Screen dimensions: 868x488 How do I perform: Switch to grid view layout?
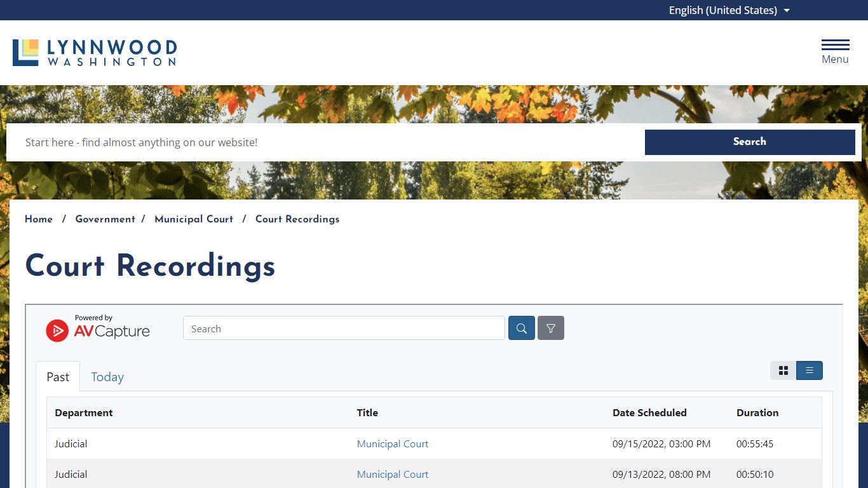pos(783,370)
